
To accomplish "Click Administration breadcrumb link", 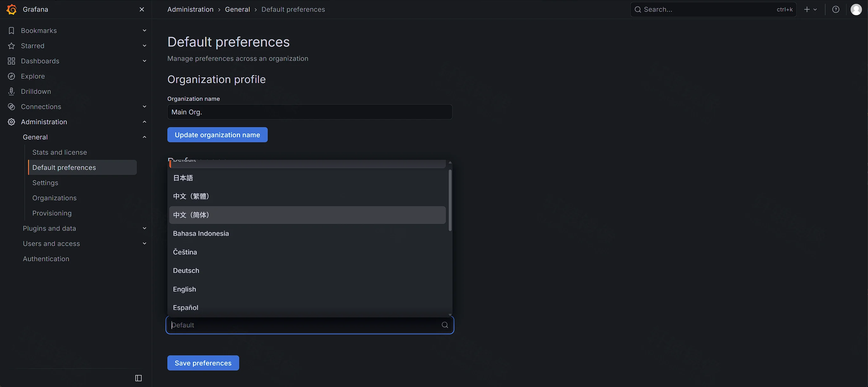I will (190, 10).
